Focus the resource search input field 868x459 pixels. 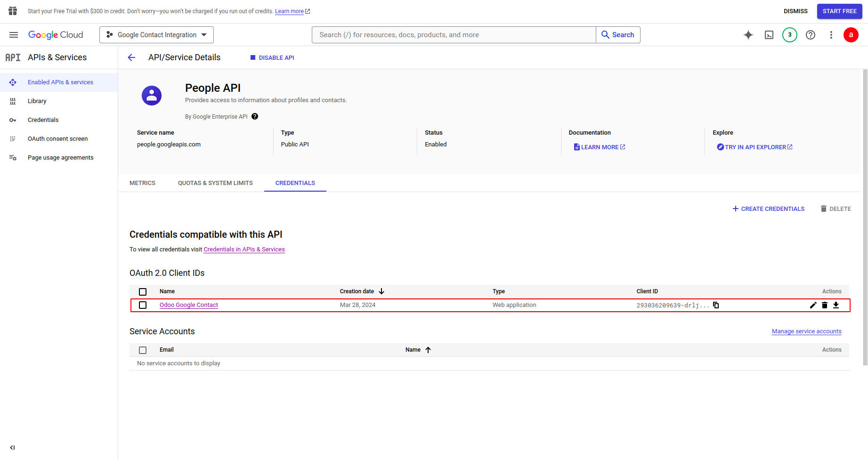point(454,35)
